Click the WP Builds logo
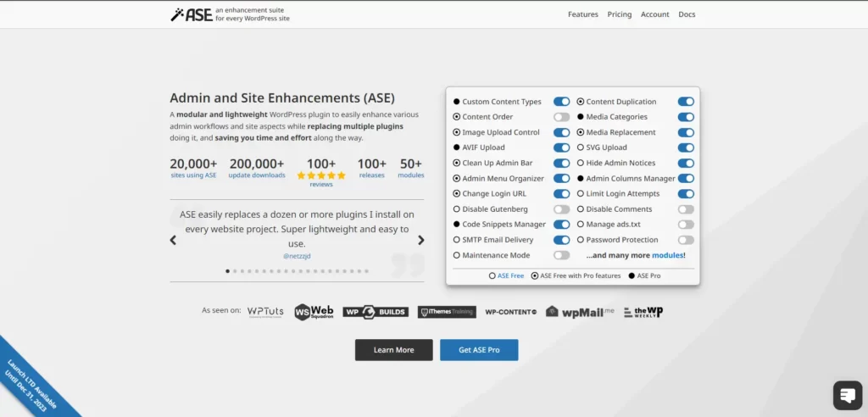 [376, 312]
